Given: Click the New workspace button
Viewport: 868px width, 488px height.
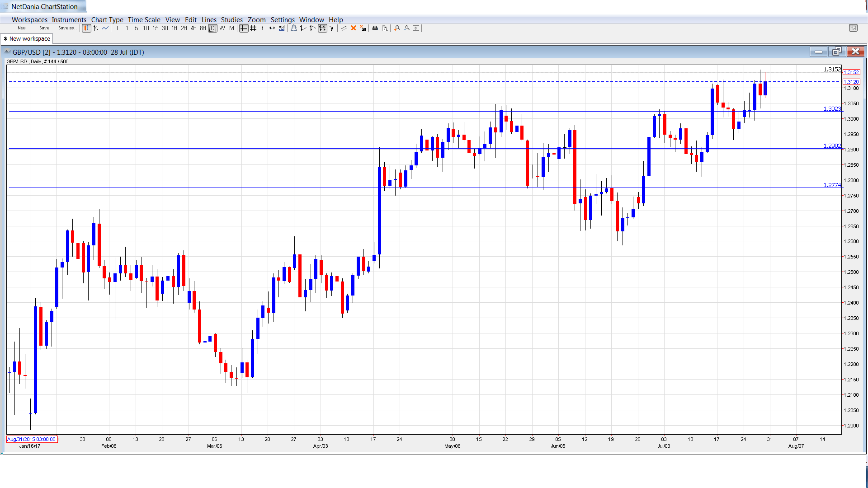Looking at the screenshot, I should tap(21, 28).
